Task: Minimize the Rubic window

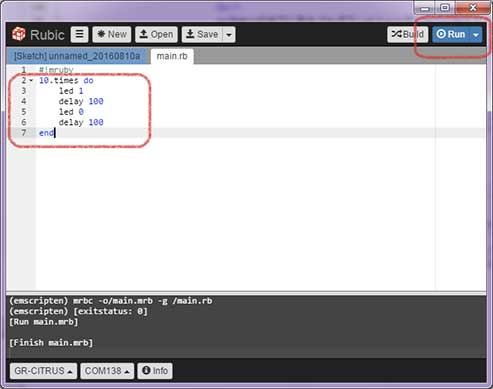Action: [425, 8]
